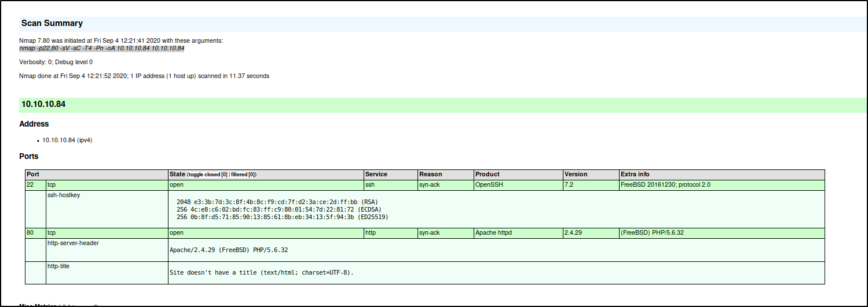This screenshot has height=307, width=868.
Task: Click the '10.10.10.84 (ipv4)' list entry
Action: click(x=67, y=140)
